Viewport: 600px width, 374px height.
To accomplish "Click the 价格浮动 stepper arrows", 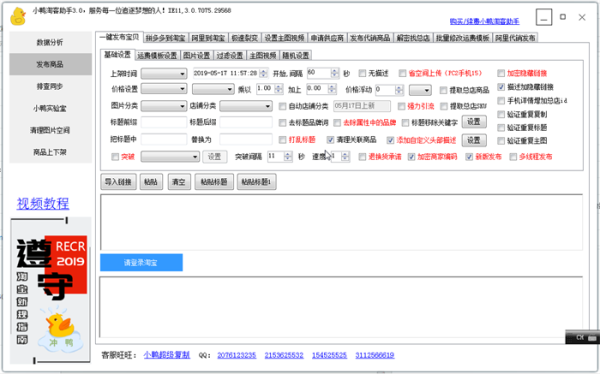I will tap(399, 90).
